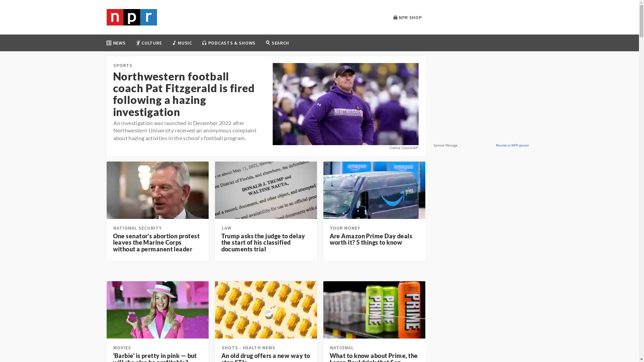Click the newspaper icon beside News

pyautogui.click(x=109, y=43)
